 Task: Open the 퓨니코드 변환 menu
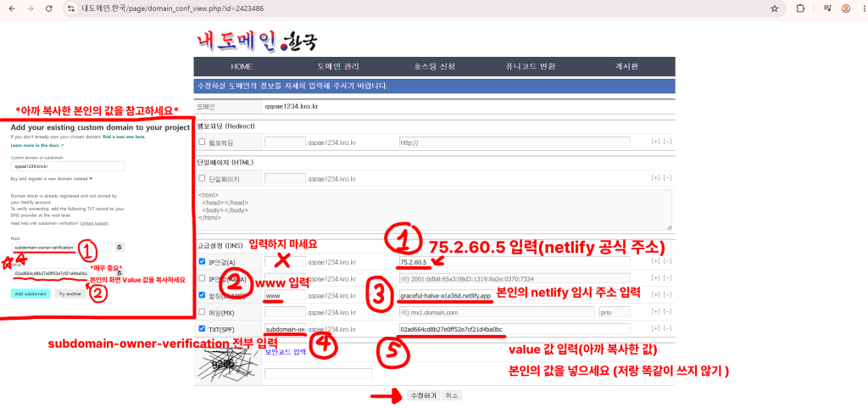tap(531, 66)
